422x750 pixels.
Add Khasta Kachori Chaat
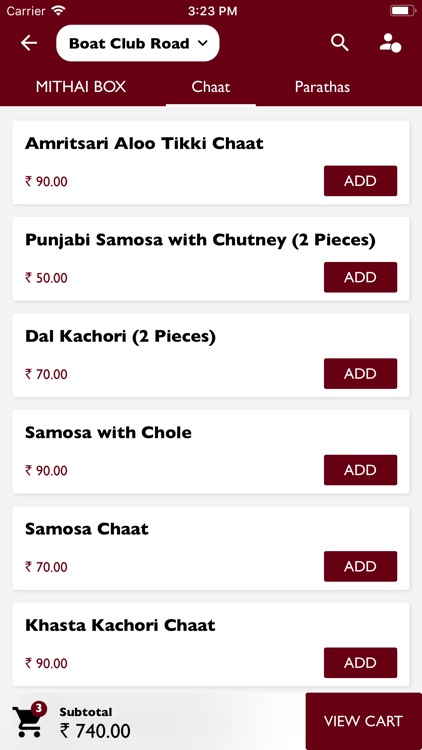pyautogui.click(x=360, y=662)
